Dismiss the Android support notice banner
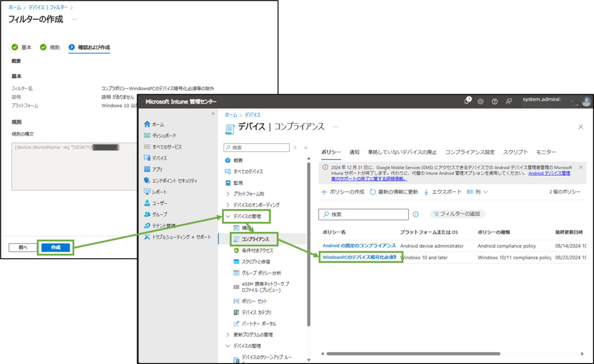The width and height of the screenshot is (594, 364). tap(581, 167)
